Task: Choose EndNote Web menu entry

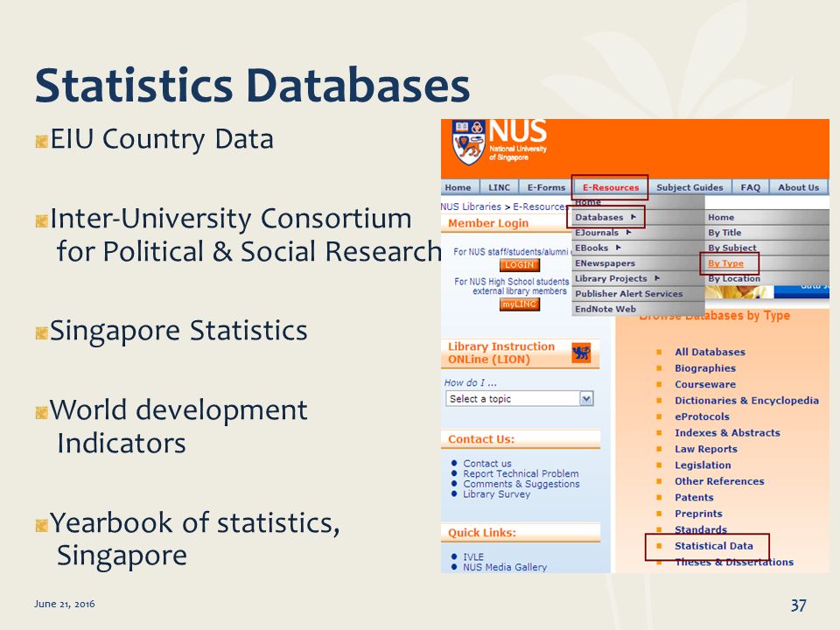Action: tap(638, 309)
